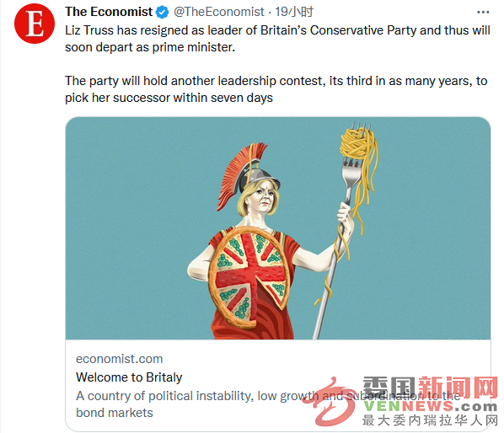This screenshot has width=504, height=433.
Task: Click the economist.com domain label
Action: click(x=119, y=359)
